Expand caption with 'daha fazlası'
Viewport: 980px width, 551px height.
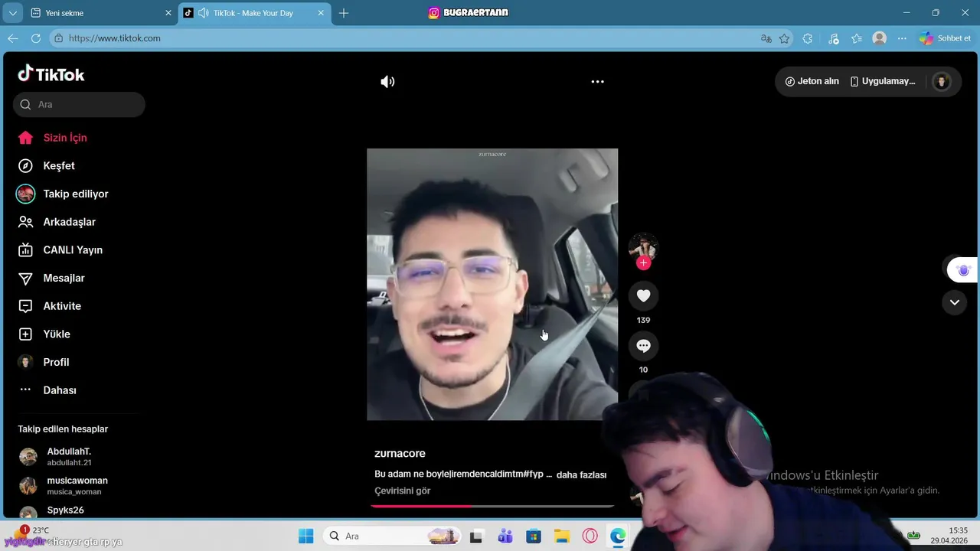tap(581, 475)
